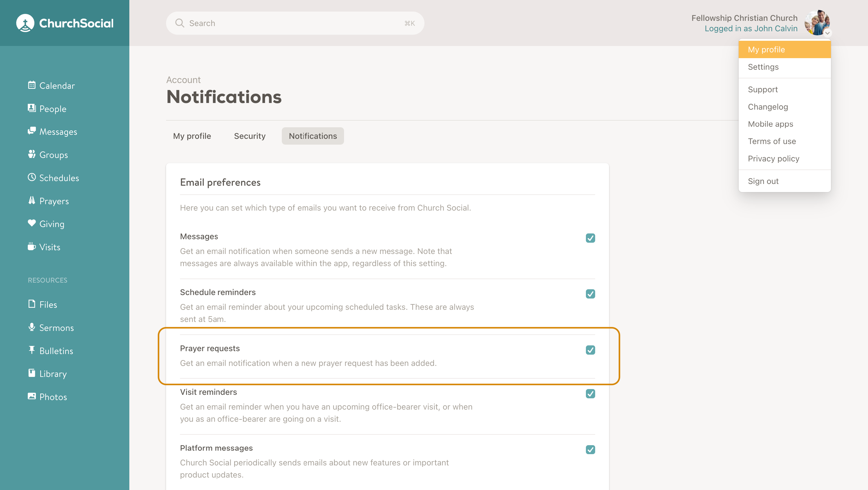
Task: Collapse the user menu chevron on avatar
Action: click(x=827, y=33)
